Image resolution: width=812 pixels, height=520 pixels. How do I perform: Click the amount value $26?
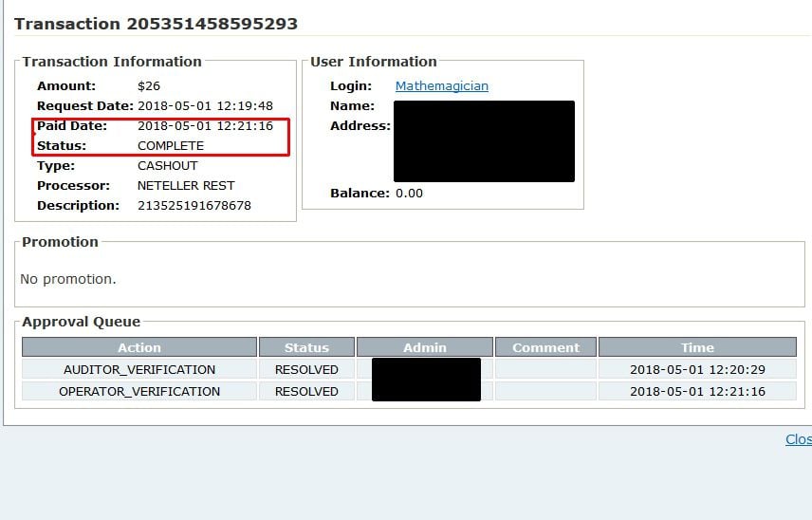(149, 86)
